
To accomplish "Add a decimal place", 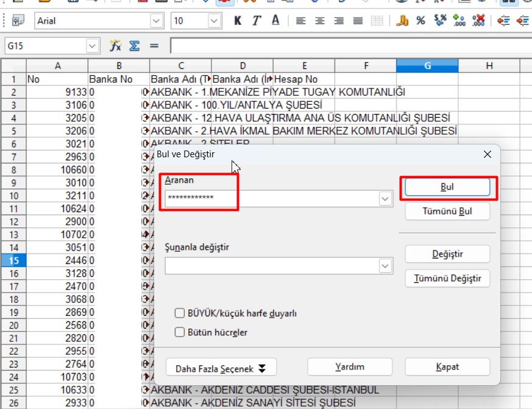I will point(459,21).
